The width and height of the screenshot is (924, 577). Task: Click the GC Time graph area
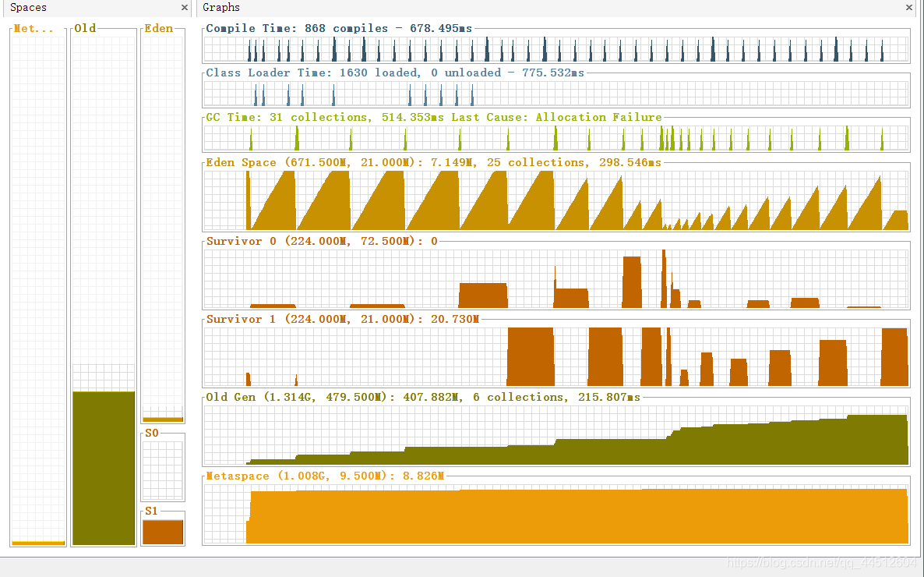(555, 138)
